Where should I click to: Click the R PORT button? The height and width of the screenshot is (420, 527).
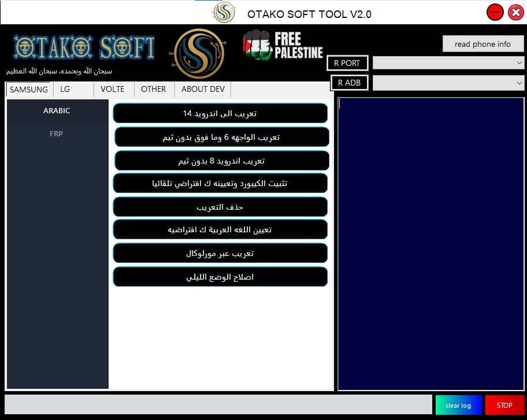(347, 63)
